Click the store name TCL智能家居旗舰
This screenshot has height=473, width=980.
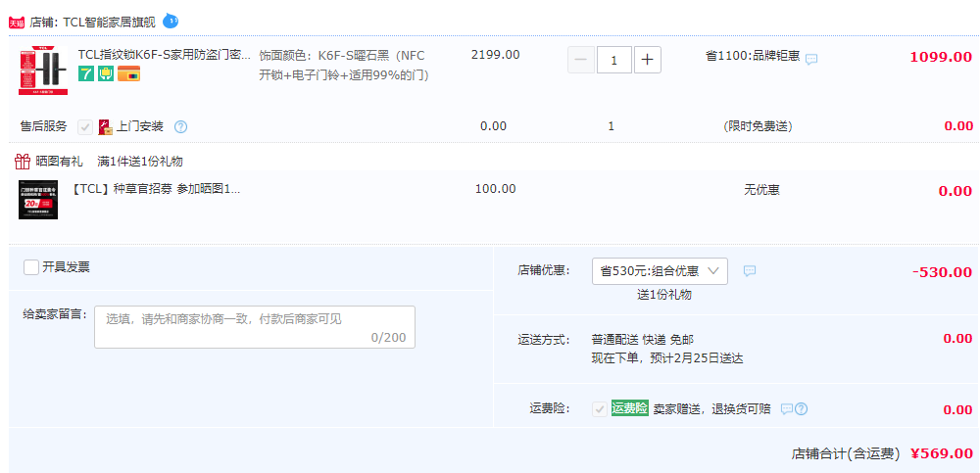click(110, 24)
